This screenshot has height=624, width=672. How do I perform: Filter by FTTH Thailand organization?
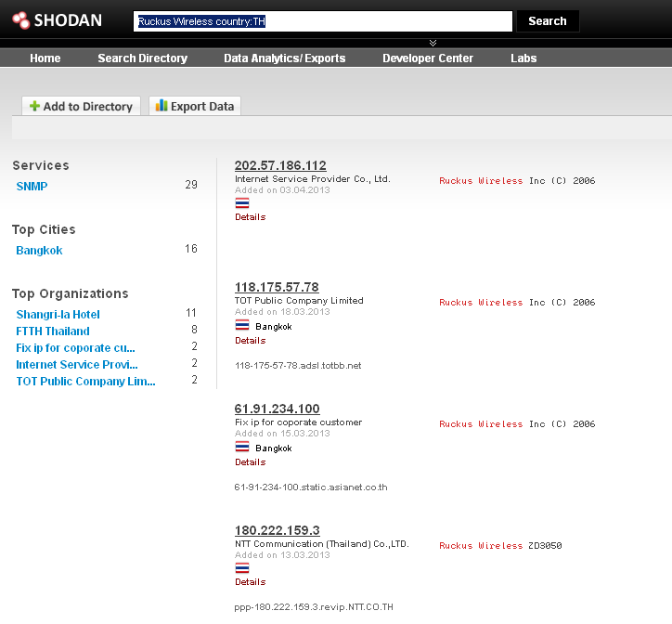coord(53,331)
